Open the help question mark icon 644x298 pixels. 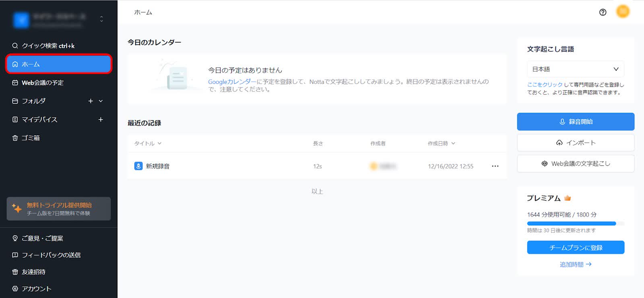(x=603, y=12)
